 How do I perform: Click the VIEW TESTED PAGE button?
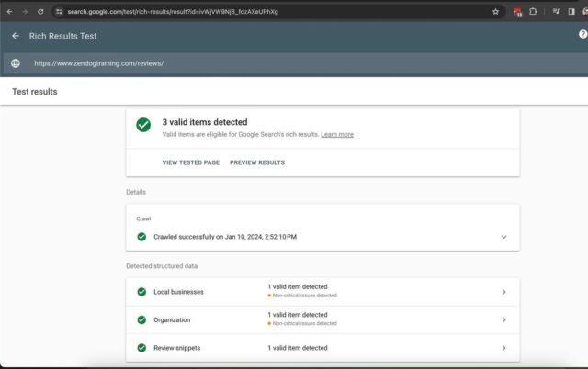point(190,162)
